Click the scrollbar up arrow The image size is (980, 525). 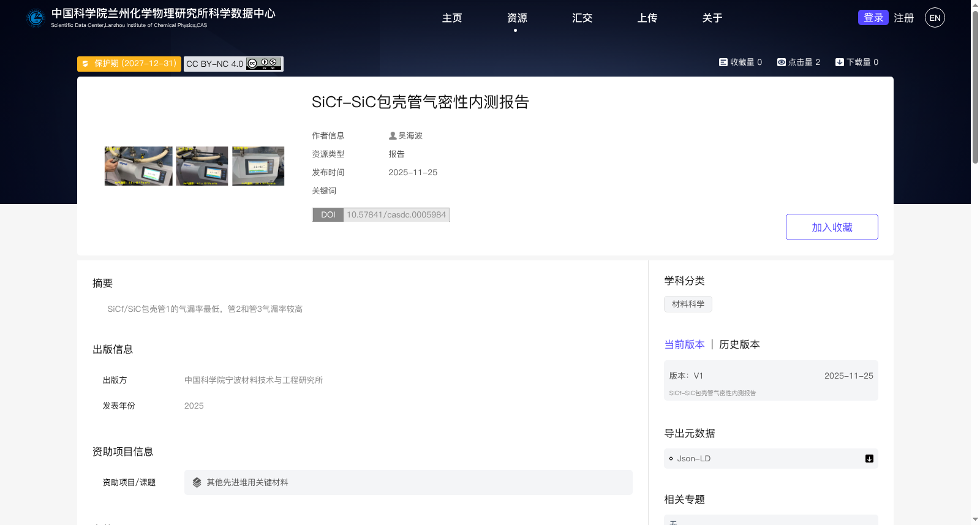click(x=975, y=4)
